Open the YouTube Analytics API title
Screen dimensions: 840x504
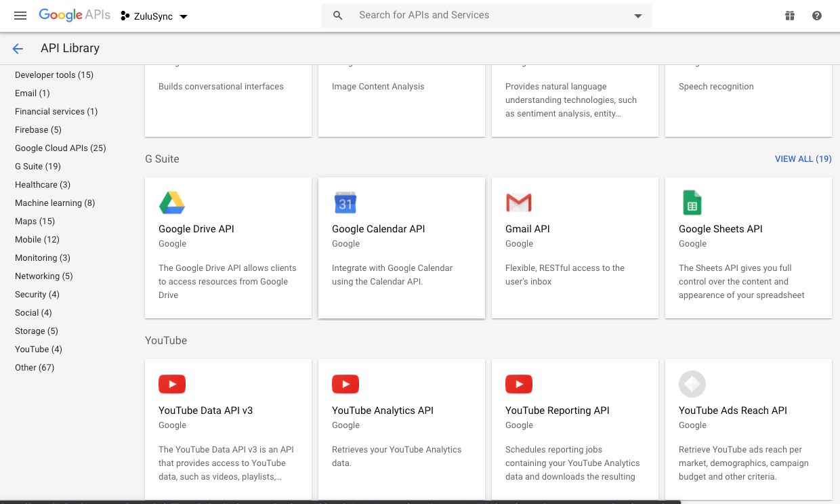coord(383,411)
